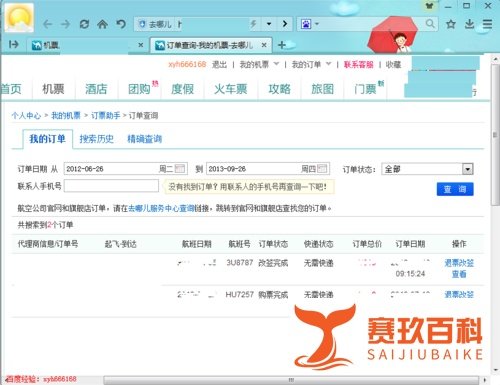Open the browser hamburger menu
Screen dimensions: 500x385
487,24
